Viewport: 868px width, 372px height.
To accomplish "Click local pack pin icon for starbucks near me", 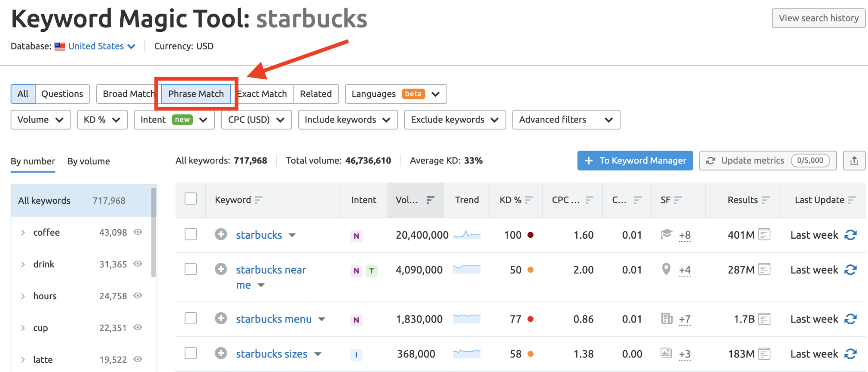I will coord(666,269).
